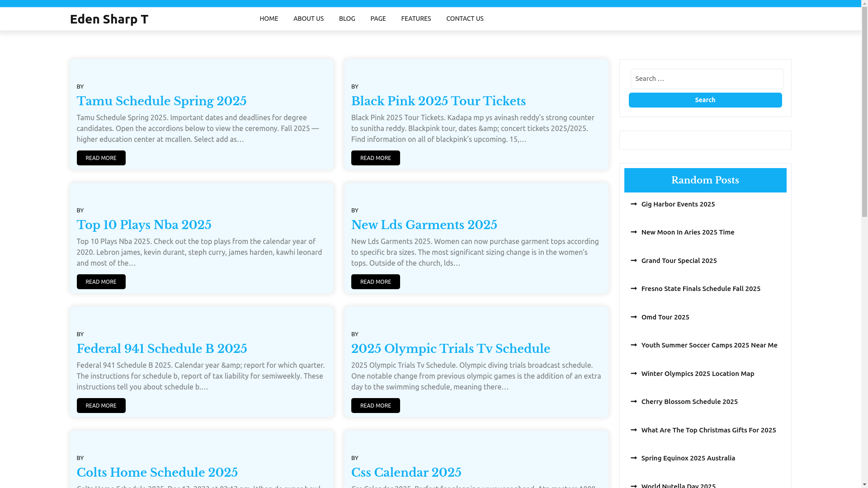The width and height of the screenshot is (868, 488).
Task: Open Omd Tour 2025 sidebar link
Action: pos(665,317)
